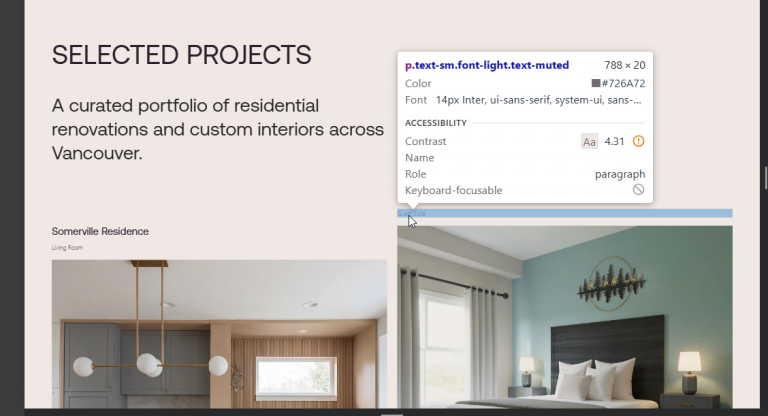Click the SELECTED PROJECTS heading
This screenshot has width=768, height=416.
tap(182, 54)
